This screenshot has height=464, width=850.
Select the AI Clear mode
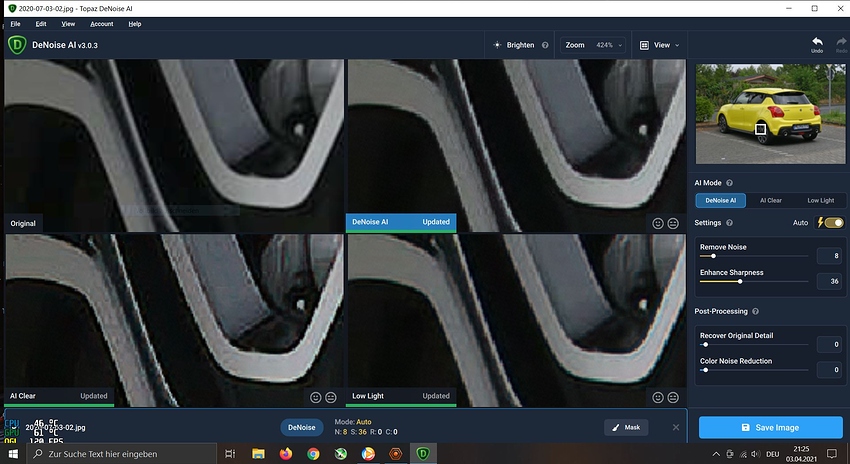770,200
